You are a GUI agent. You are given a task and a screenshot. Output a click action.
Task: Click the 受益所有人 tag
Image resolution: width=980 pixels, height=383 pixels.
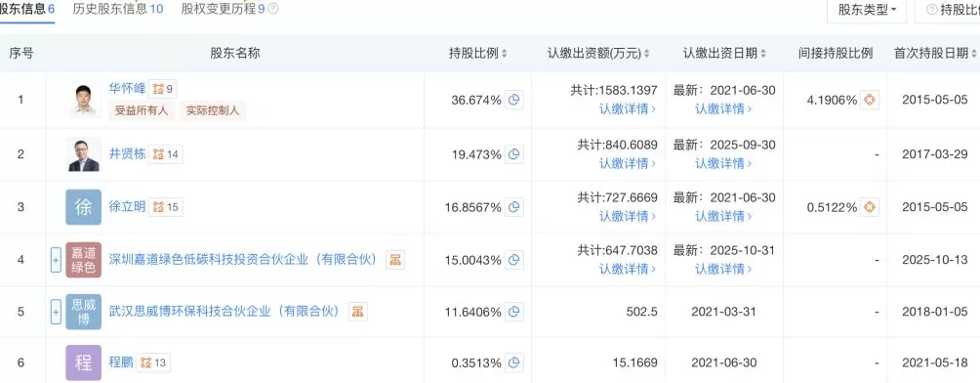click(142, 111)
